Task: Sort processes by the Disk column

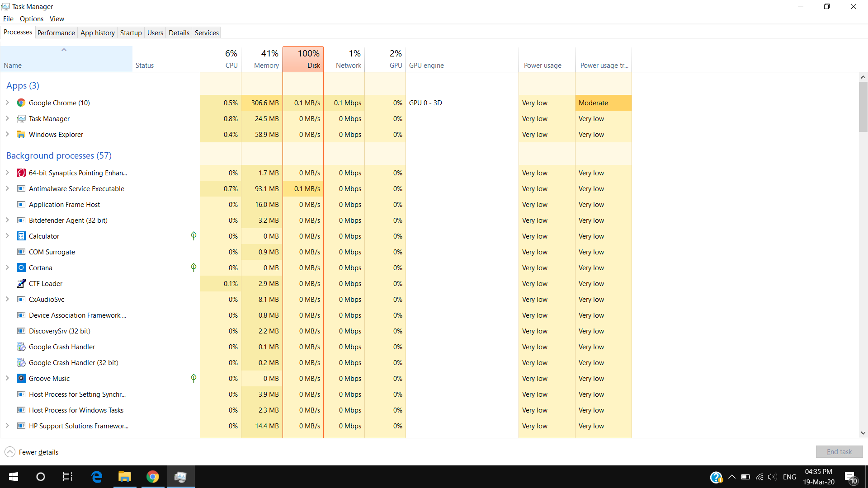Action: click(x=303, y=59)
